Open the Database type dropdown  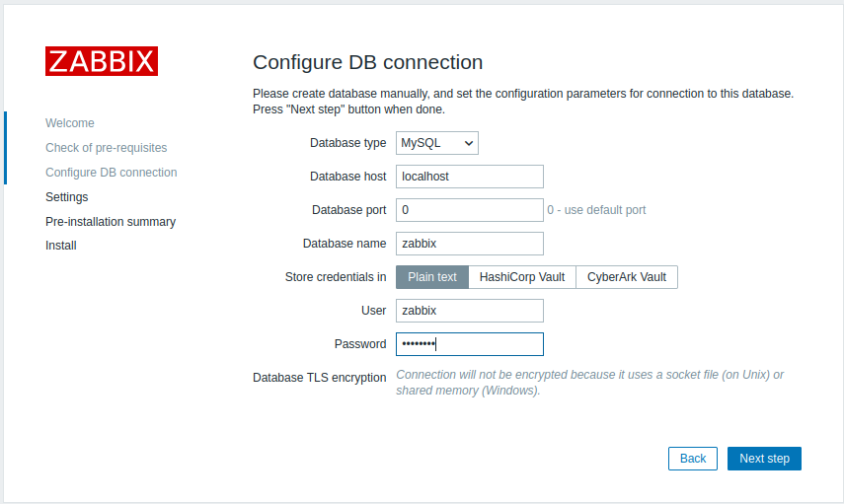436,143
